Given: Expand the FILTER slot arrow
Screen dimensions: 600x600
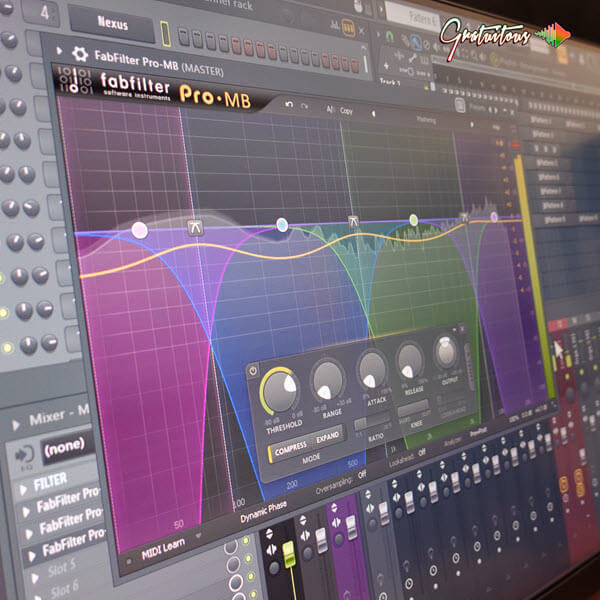Looking at the screenshot, I should (x=23, y=489).
